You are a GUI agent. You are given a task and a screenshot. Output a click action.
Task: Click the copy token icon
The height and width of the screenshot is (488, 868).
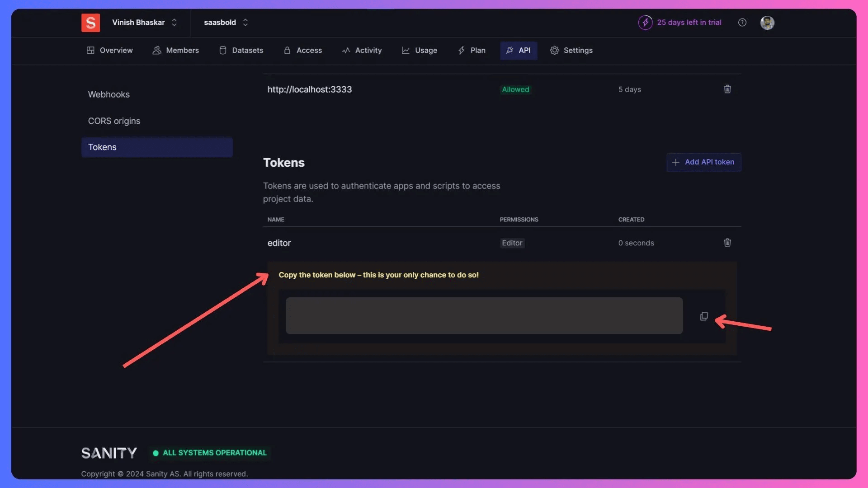tap(704, 316)
